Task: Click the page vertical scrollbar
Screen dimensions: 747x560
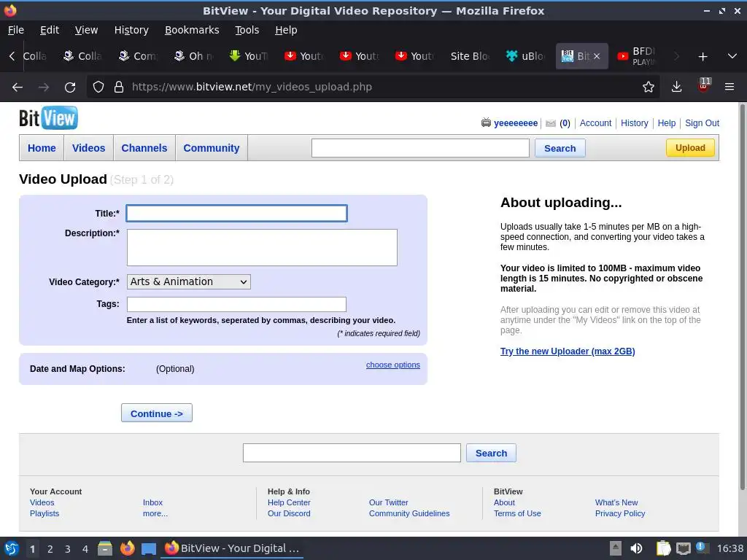Action: click(742, 296)
